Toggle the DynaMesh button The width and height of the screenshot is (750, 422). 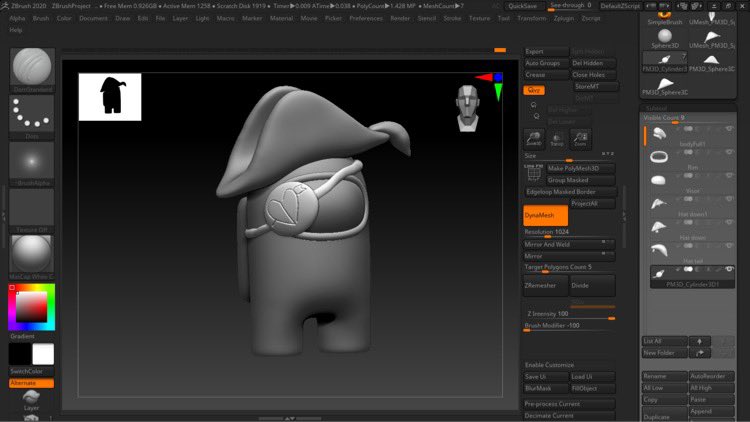coord(546,215)
